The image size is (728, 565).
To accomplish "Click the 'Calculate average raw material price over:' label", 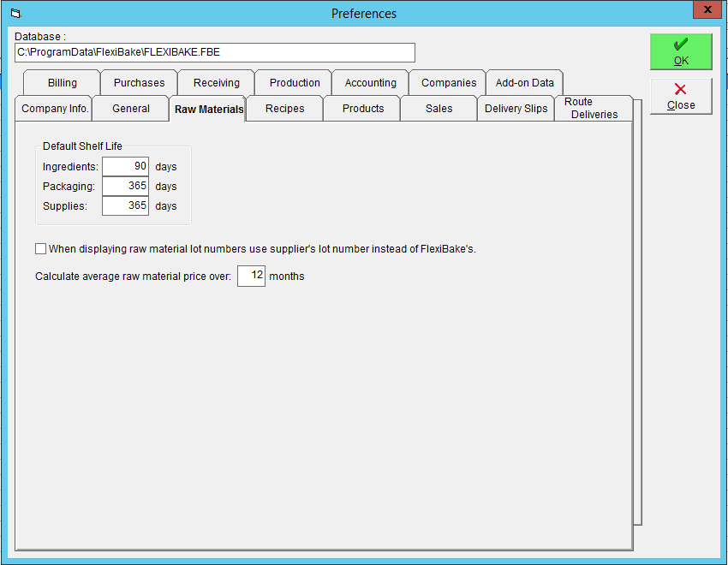I will tap(134, 276).
